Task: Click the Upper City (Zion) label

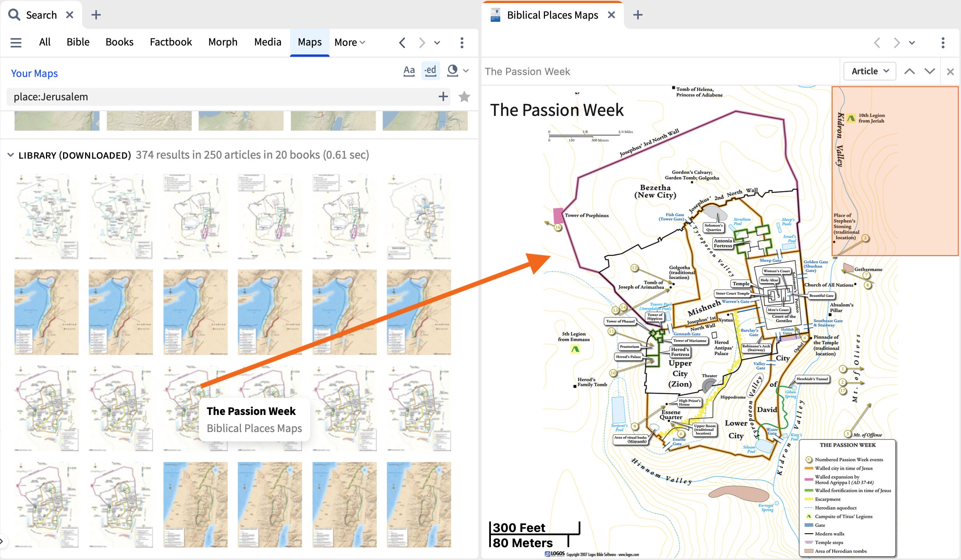Action: pos(680,373)
